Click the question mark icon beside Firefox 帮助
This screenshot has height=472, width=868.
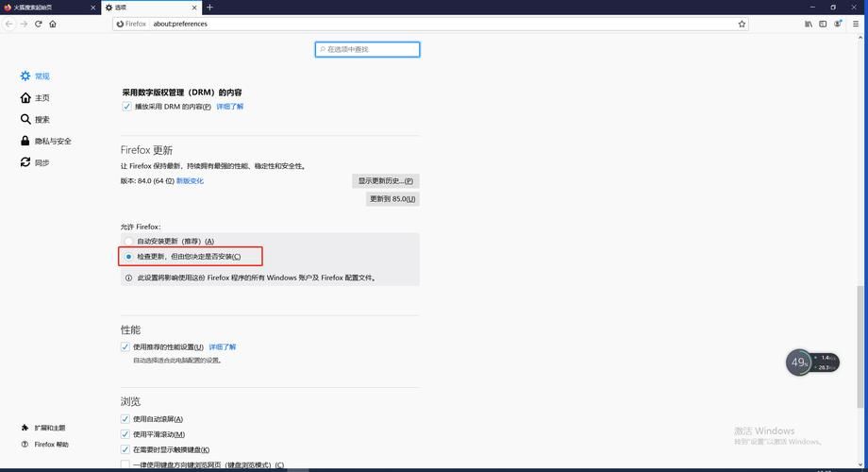coord(25,445)
